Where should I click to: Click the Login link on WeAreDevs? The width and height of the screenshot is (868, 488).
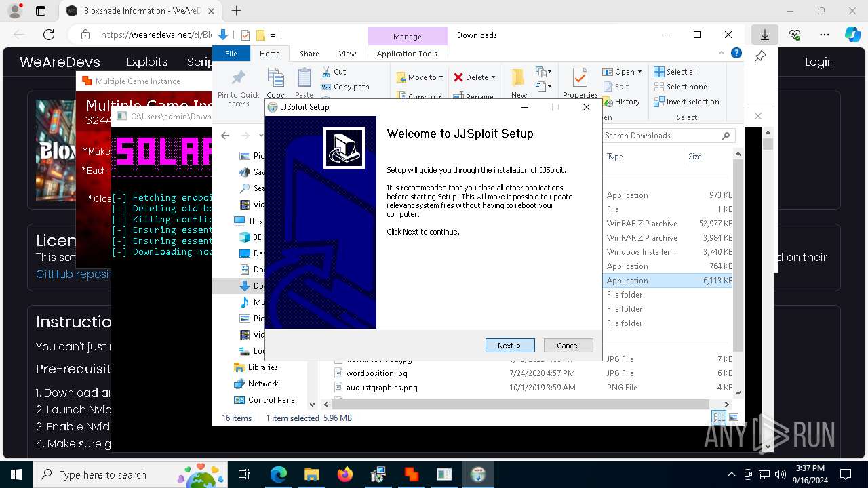(819, 62)
